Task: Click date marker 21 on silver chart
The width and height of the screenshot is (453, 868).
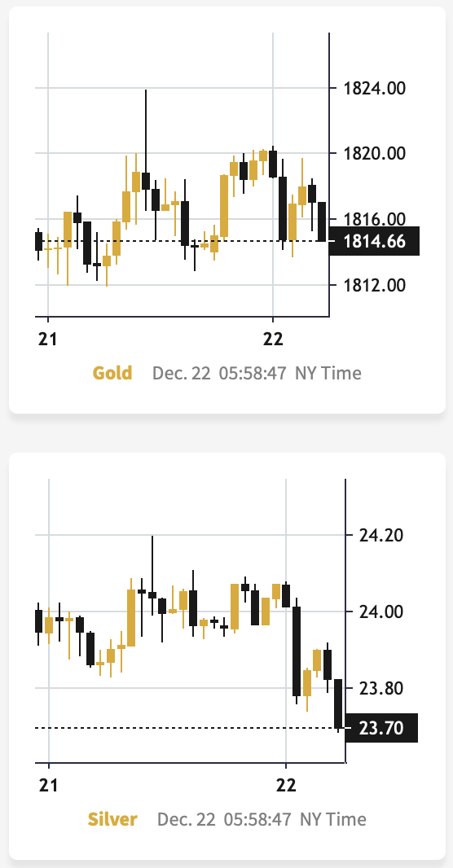Action: click(49, 784)
